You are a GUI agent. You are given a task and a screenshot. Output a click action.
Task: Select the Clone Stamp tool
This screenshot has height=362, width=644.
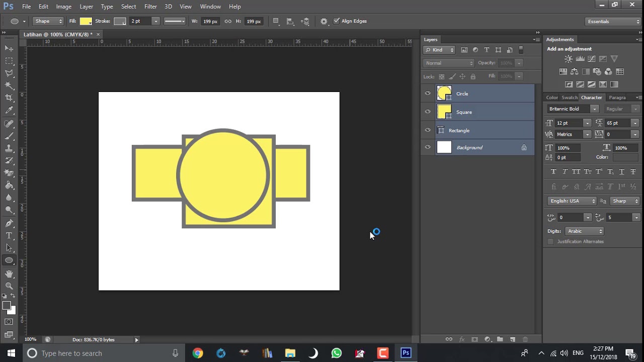pos(9,148)
